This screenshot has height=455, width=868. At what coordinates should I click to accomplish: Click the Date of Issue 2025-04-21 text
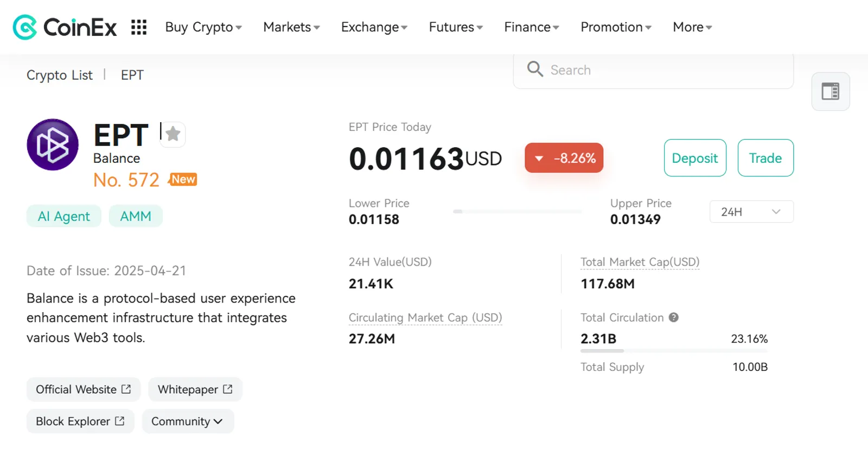click(x=106, y=270)
